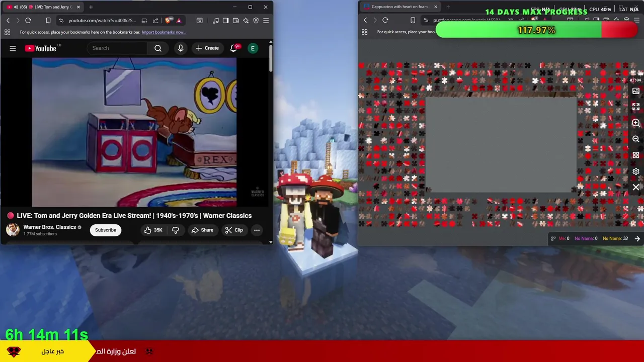Screen dimensions: 644x362
Task: Click the YouTube search magnifier button
Action: click(158, 48)
